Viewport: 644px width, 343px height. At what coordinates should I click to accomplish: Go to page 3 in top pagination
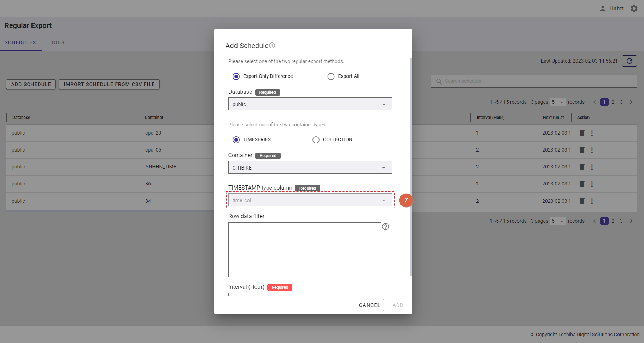click(x=621, y=102)
